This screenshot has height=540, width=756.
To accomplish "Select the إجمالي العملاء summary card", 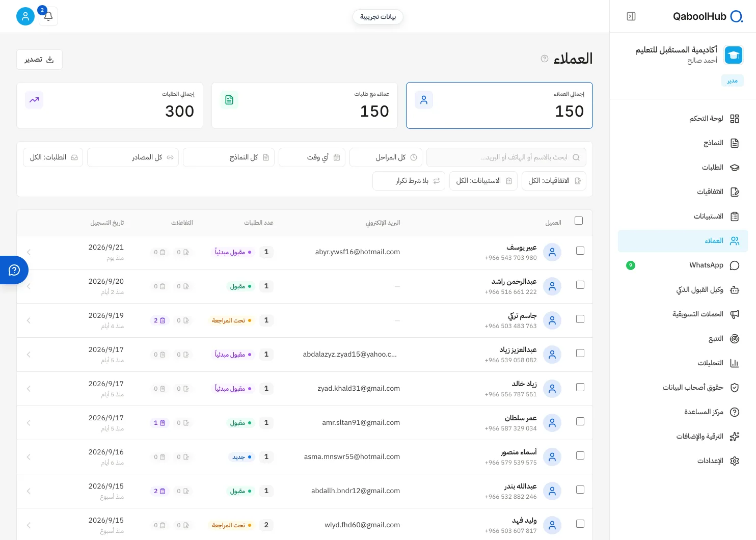I will pos(499,105).
